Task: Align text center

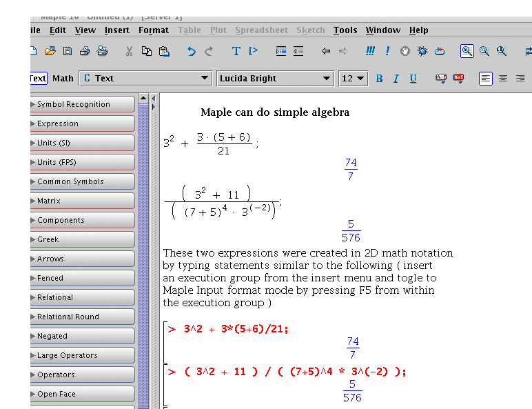Action: pos(503,79)
